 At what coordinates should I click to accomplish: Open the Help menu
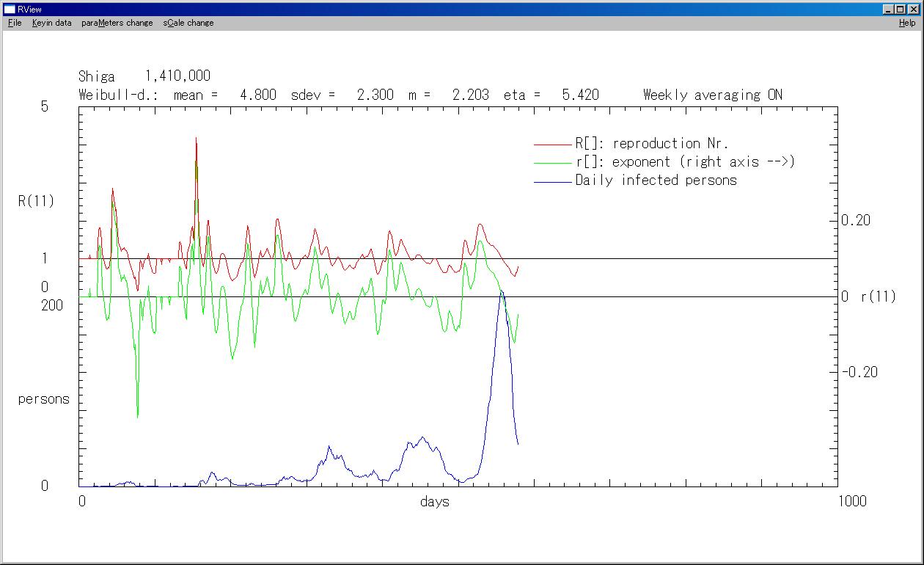coord(907,23)
